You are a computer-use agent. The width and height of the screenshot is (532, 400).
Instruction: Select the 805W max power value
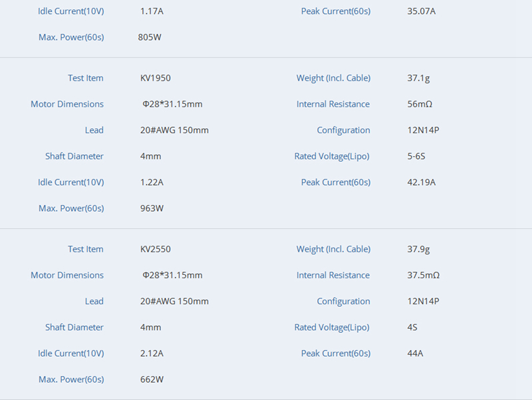pos(150,37)
